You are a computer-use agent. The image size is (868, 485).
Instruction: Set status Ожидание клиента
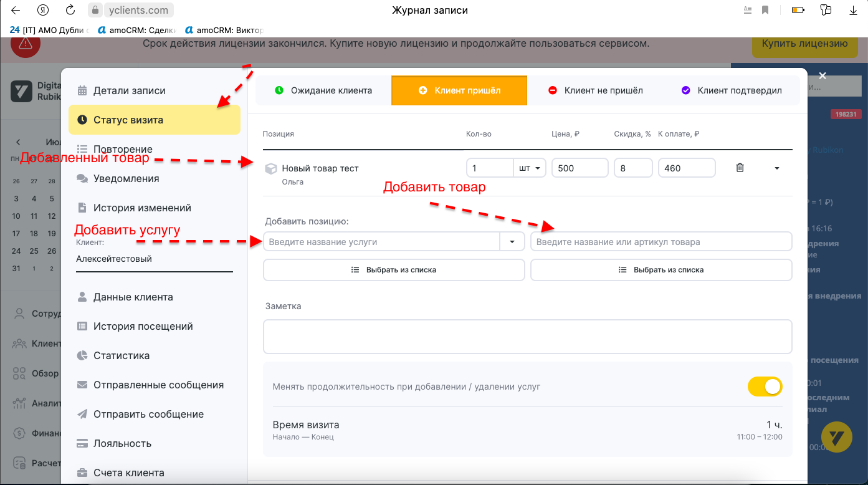point(323,90)
